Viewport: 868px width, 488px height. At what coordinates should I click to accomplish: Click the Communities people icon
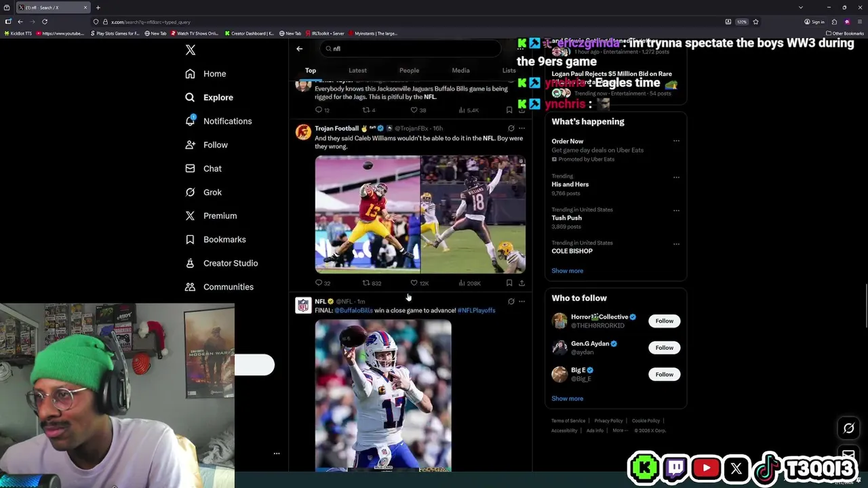coord(191,287)
